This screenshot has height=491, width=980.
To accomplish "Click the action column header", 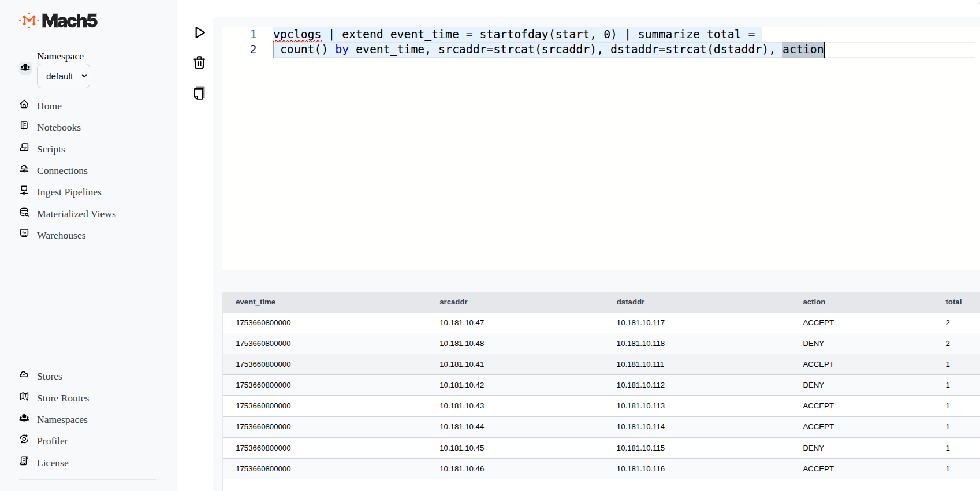I will pyautogui.click(x=814, y=302).
